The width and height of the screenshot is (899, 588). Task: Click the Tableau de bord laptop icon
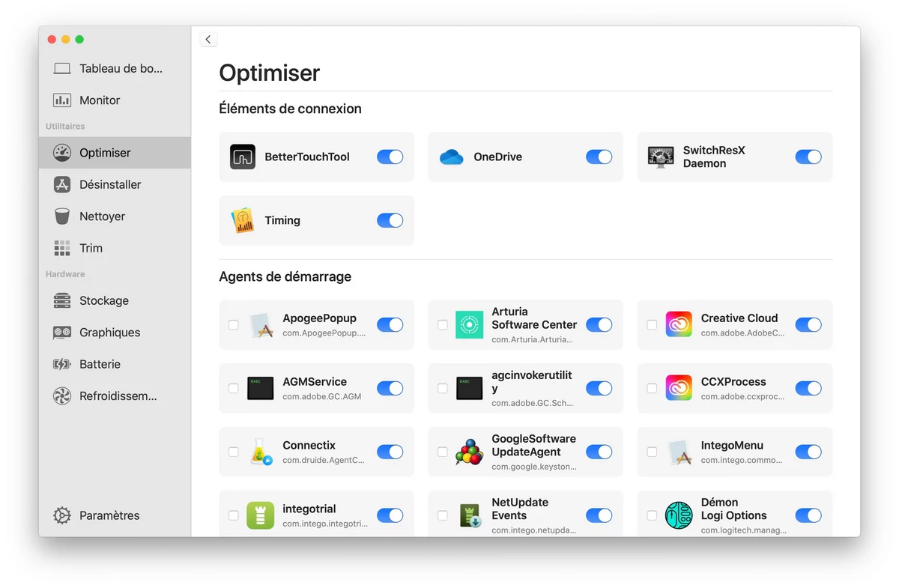(62, 69)
